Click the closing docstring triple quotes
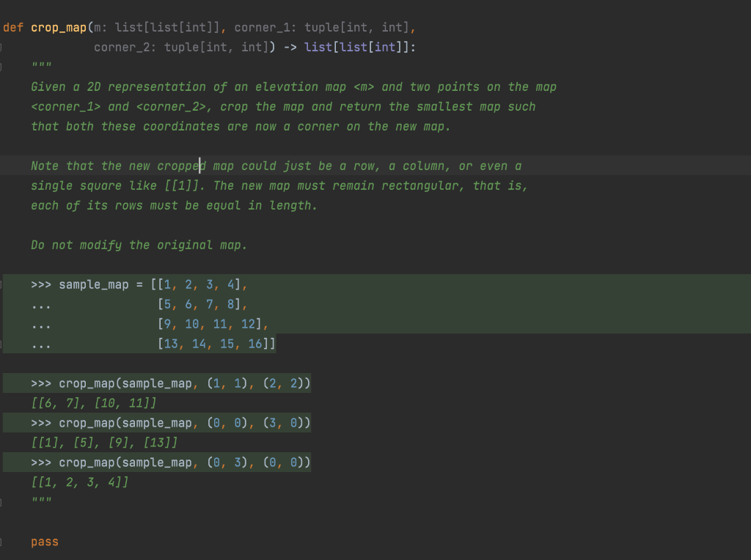 click(x=40, y=500)
